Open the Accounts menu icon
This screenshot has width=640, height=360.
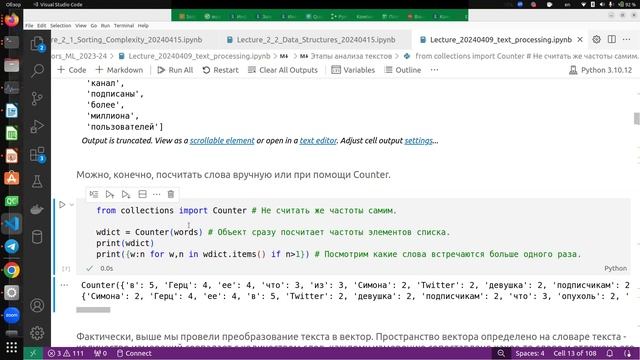[37, 305]
